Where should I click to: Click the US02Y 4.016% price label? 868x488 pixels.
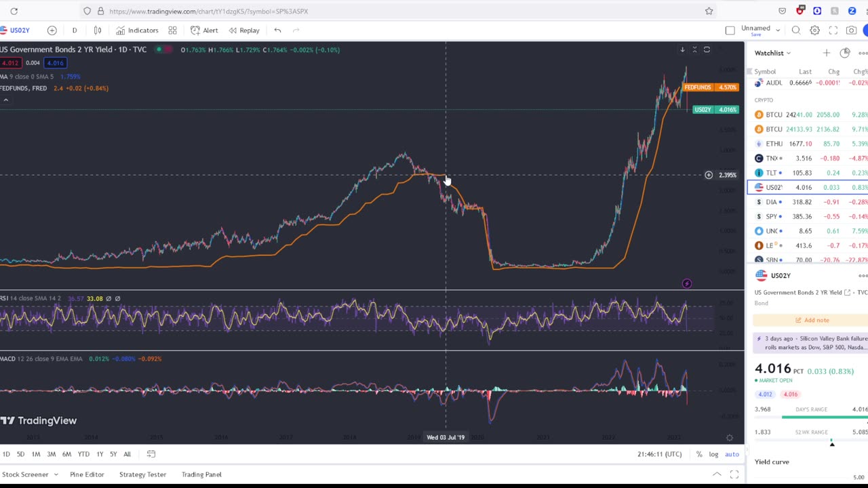pos(715,109)
